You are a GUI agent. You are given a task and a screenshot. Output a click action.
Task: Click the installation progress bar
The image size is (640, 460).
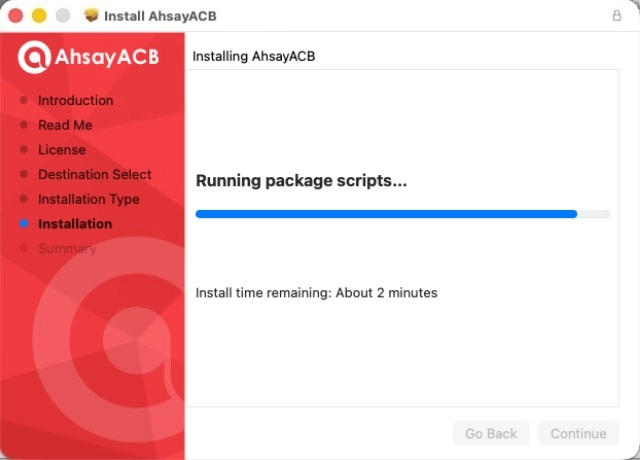[x=402, y=214]
